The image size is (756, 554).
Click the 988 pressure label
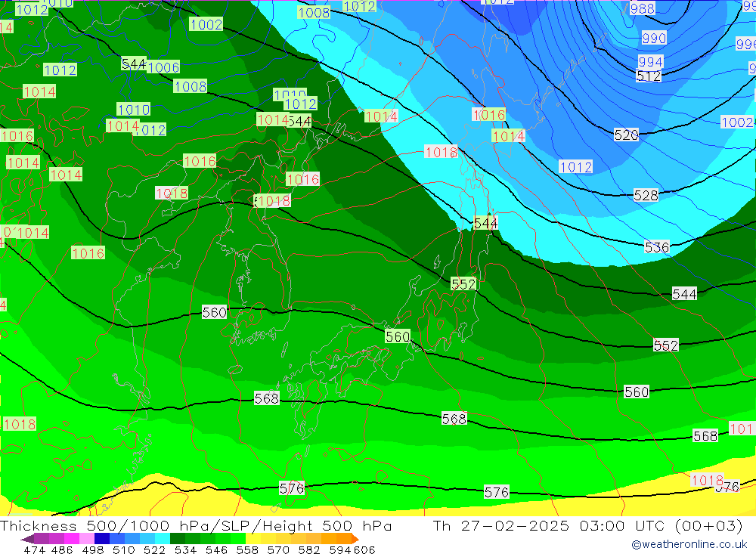[642, 8]
